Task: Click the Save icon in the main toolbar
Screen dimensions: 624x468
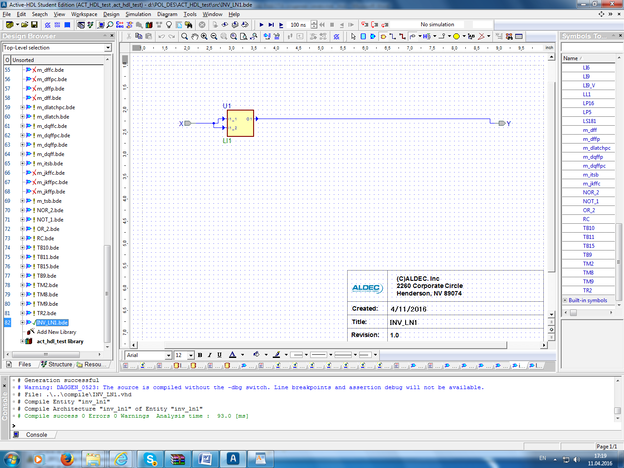Action: click(x=32, y=25)
